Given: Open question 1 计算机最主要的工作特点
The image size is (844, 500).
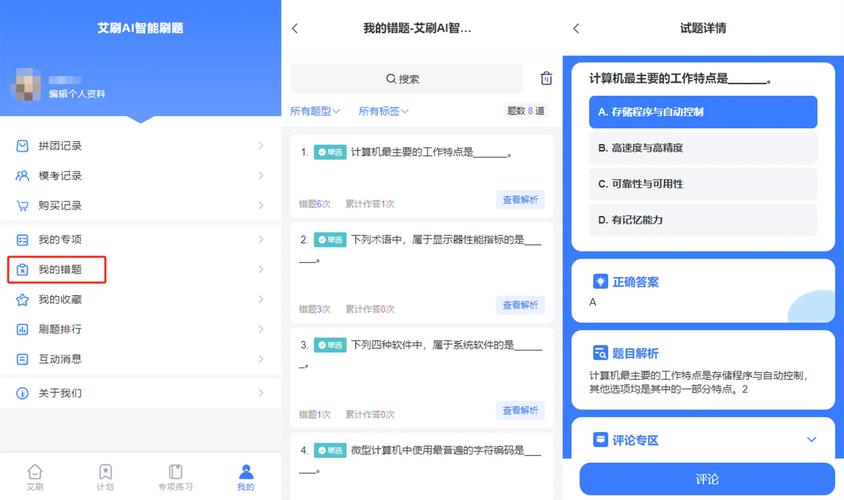Looking at the screenshot, I should [x=422, y=177].
